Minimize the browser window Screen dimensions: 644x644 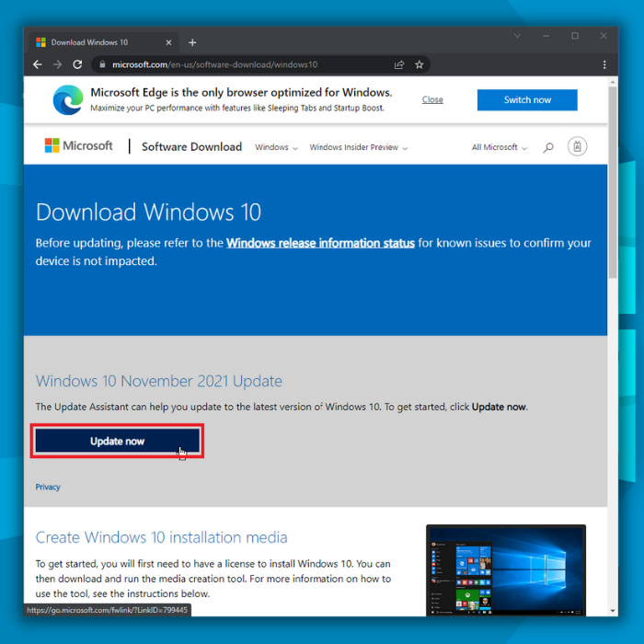(546, 36)
